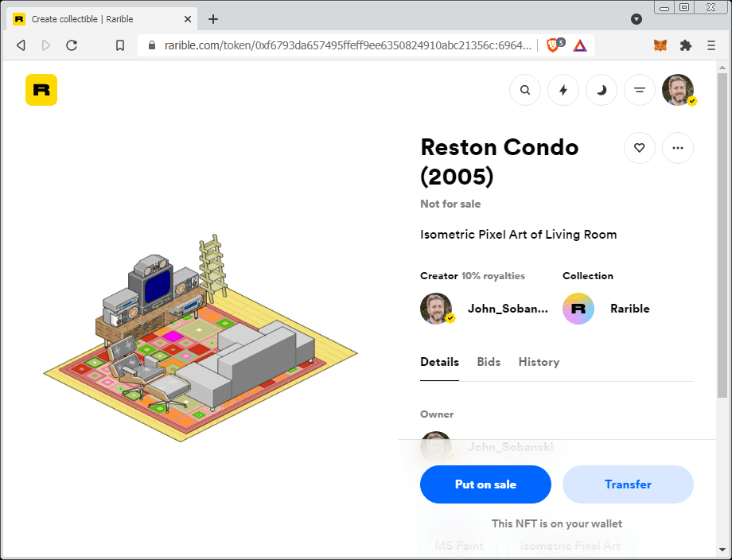Viewport: 732px width, 560px height.
Task: Click the 'Reston Condo (2005)' title
Action: coord(500,161)
